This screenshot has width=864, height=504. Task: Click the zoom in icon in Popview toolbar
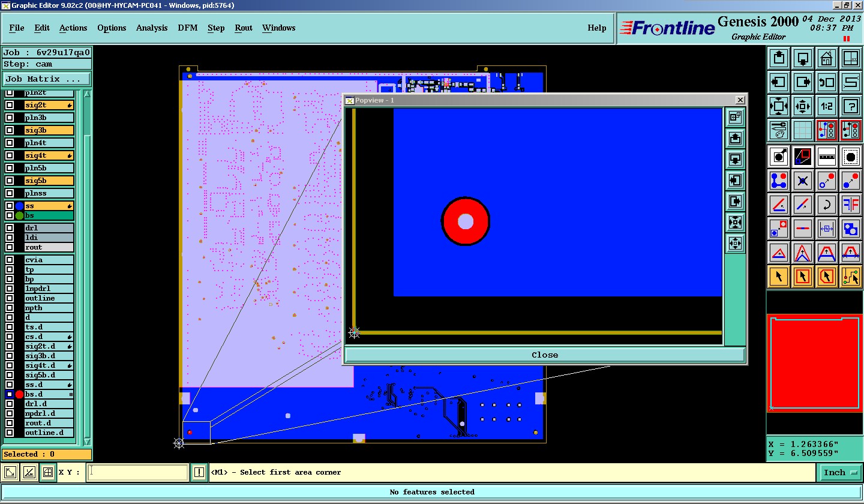[x=735, y=222]
